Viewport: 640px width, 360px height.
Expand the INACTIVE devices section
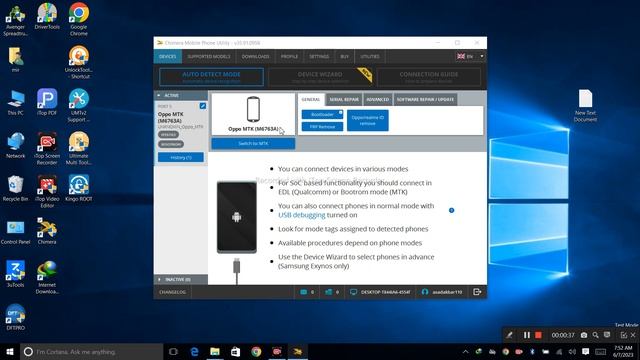click(181, 279)
